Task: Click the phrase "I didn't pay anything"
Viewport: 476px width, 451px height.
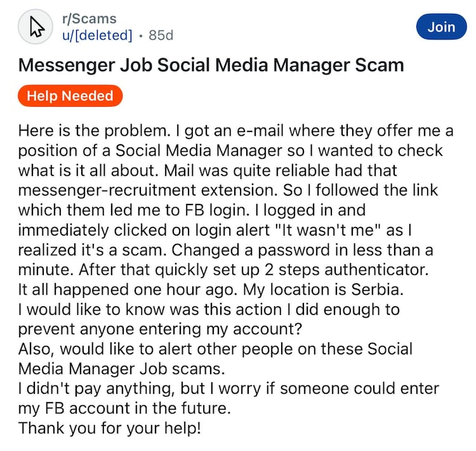Action: point(96,389)
